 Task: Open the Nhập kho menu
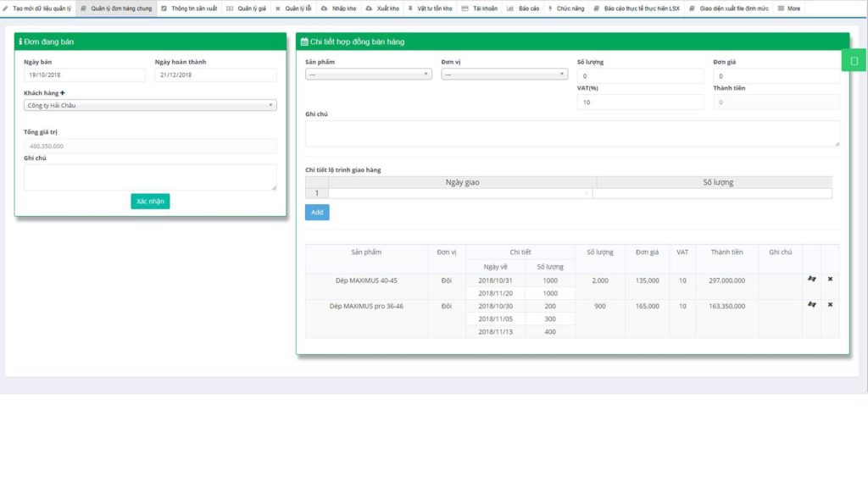[x=339, y=8]
